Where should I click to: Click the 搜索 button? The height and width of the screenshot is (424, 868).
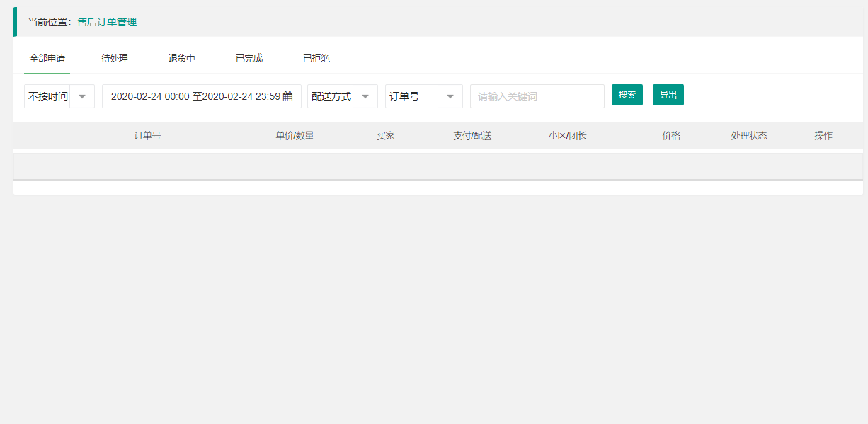click(627, 95)
